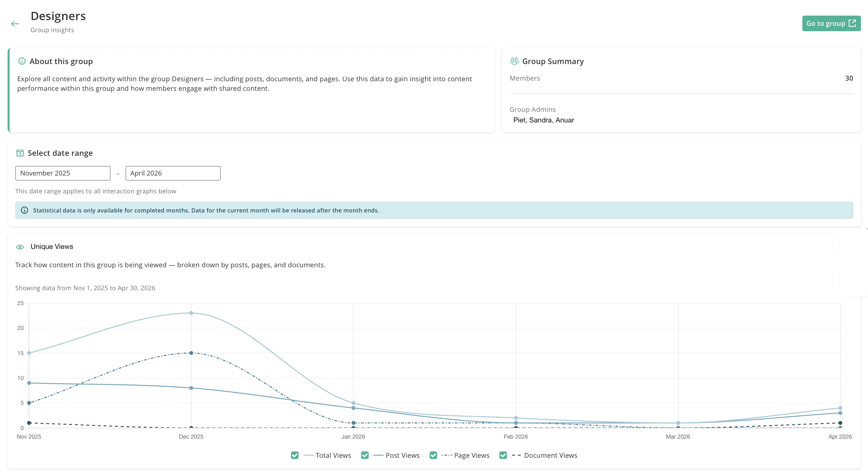Click the Dec 2025 Total Views data point
868x474 pixels.
(x=191, y=313)
